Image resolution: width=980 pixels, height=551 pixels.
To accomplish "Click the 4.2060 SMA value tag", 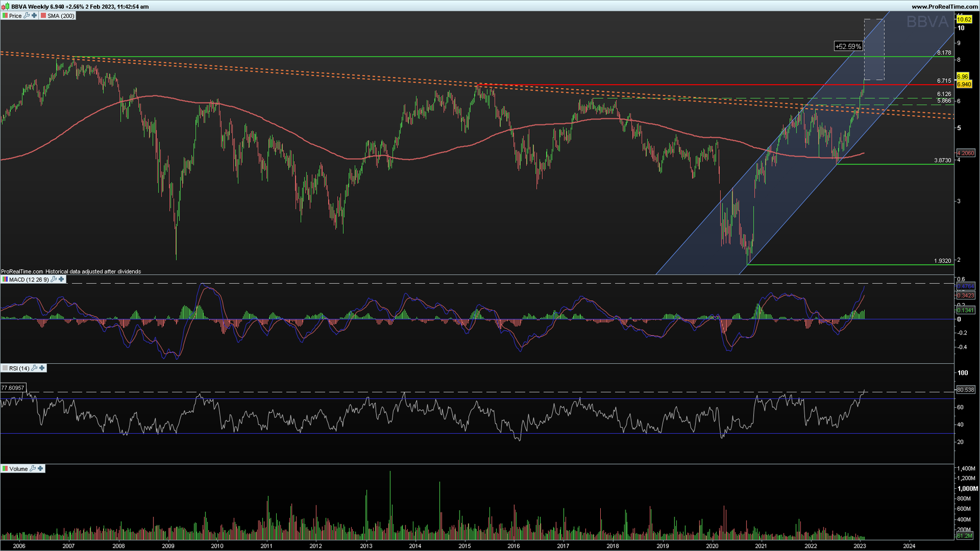I will pos(966,153).
